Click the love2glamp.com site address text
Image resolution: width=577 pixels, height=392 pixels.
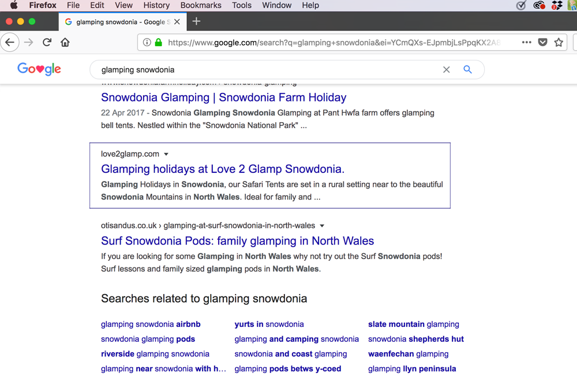[x=130, y=154]
